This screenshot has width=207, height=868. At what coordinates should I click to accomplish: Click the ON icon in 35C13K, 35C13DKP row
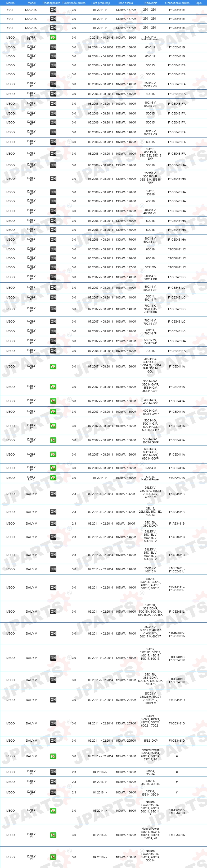[53, 523]
